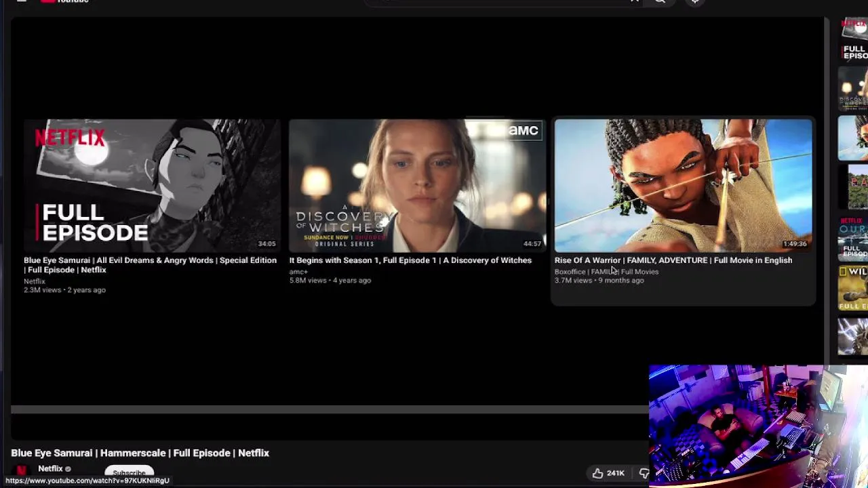
Task: Play the Blue Eye Samurai end-screen thumbnail
Action: coord(152,186)
